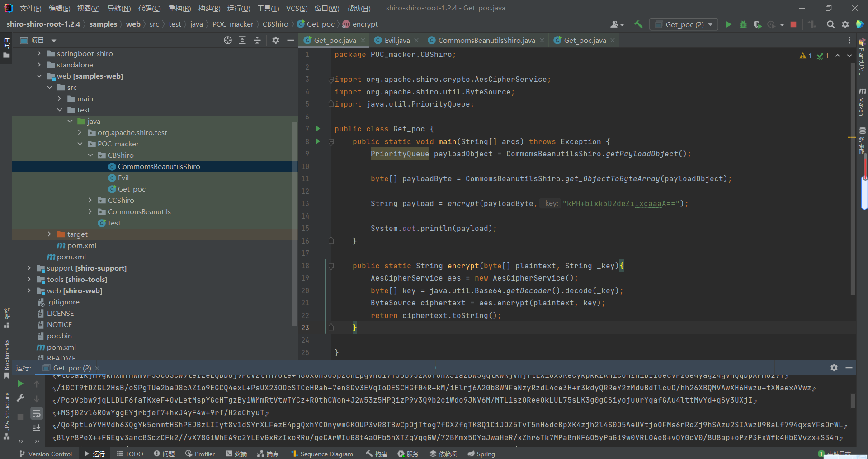The height and width of the screenshot is (459, 868).
Task: Click the CBShiro breadcrumb in navigation bar
Action: (275, 24)
